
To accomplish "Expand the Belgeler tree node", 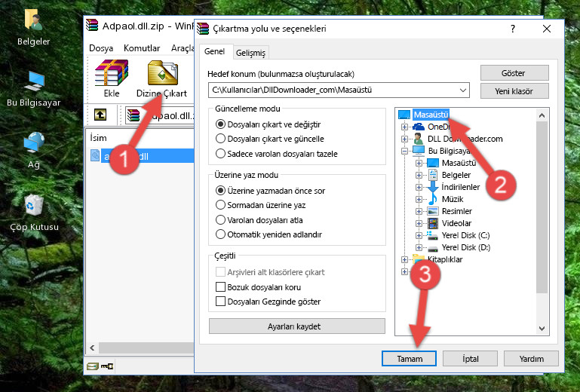I will point(419,175).
